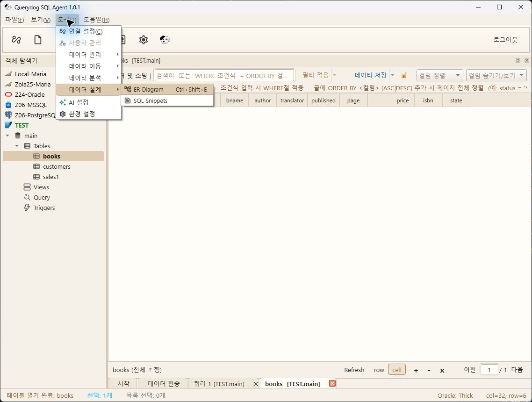This screenshot has height=402, width=532.
Task: Choose ER Diagram from the submenu
Action: [x=167, y=90]
